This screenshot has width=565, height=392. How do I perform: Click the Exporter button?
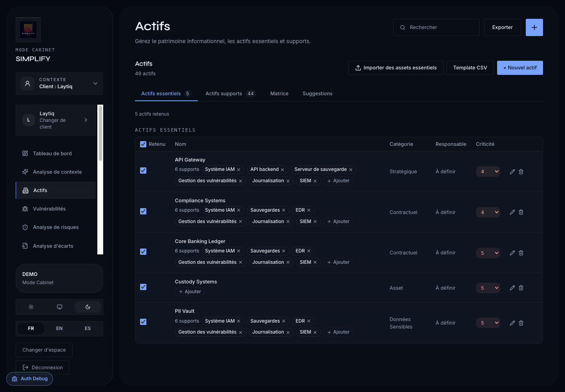click(x=503, y=27)
